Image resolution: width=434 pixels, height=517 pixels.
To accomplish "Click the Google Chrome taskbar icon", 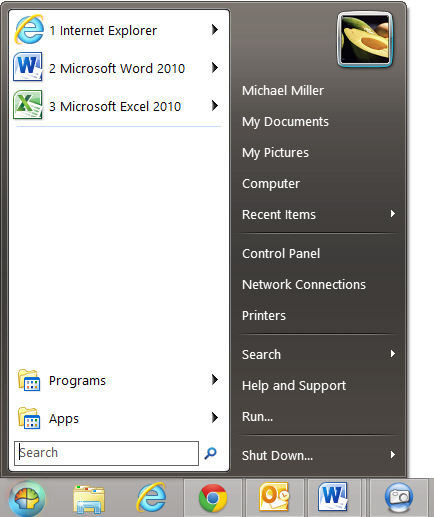I will [x=213, y=498].
